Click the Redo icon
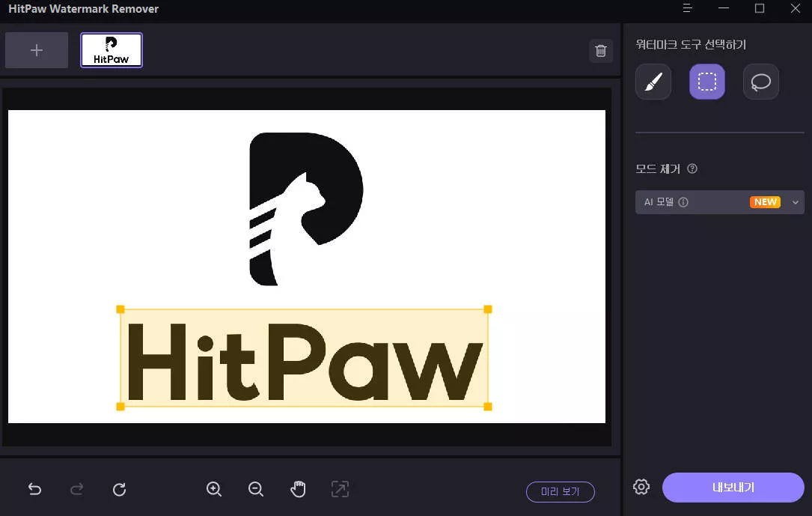The image size is (812, 516). [x=76, y=489]
